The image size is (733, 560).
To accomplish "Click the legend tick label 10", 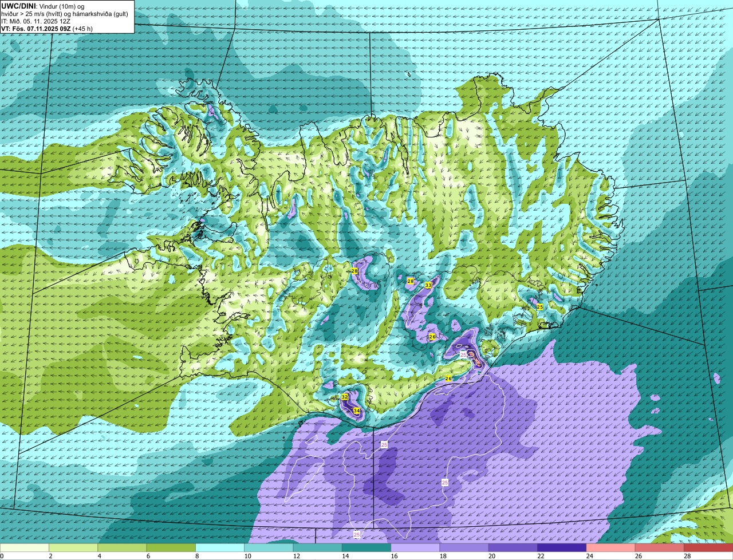I will click(x=247, y=556).
